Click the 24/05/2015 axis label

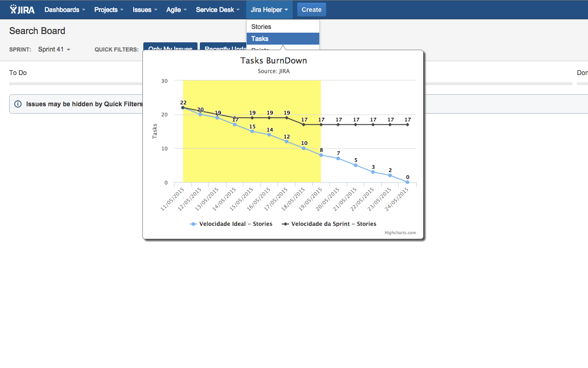[x=397, y=198]
